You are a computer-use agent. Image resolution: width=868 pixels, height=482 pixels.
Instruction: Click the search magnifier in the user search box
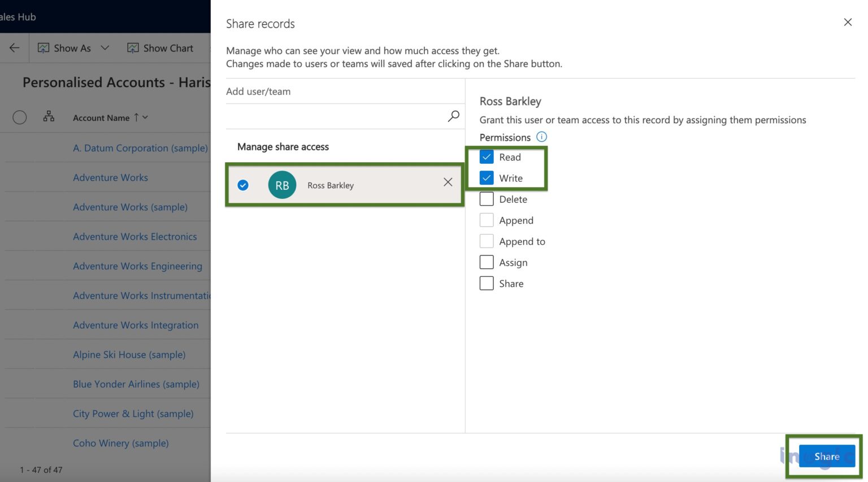click(x=453, y=116)
